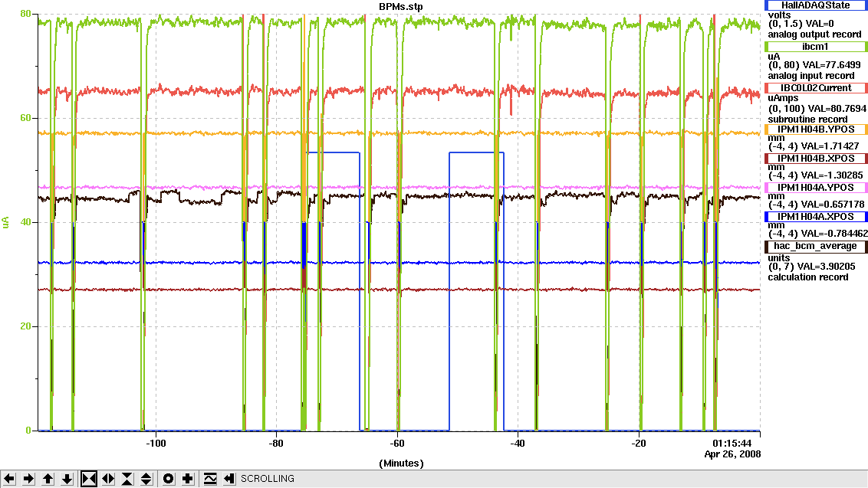Select the IPM1H04B.XPOS legend entry

[816, 159]
